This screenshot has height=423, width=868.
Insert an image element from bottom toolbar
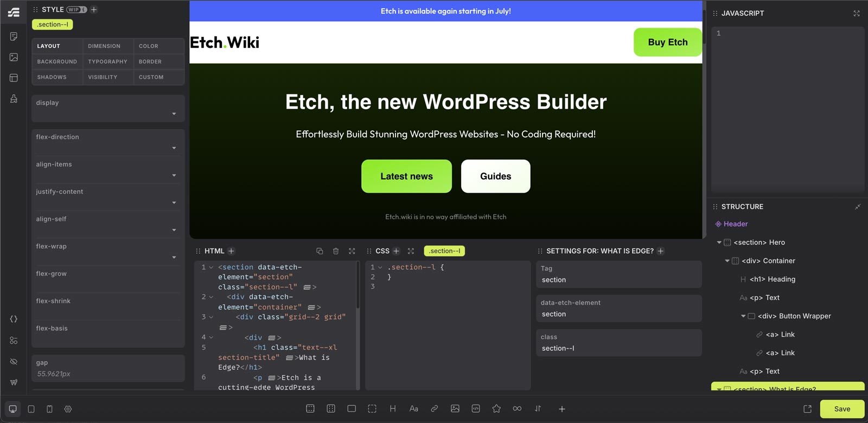pyautogui.click(x=455, y=408)
